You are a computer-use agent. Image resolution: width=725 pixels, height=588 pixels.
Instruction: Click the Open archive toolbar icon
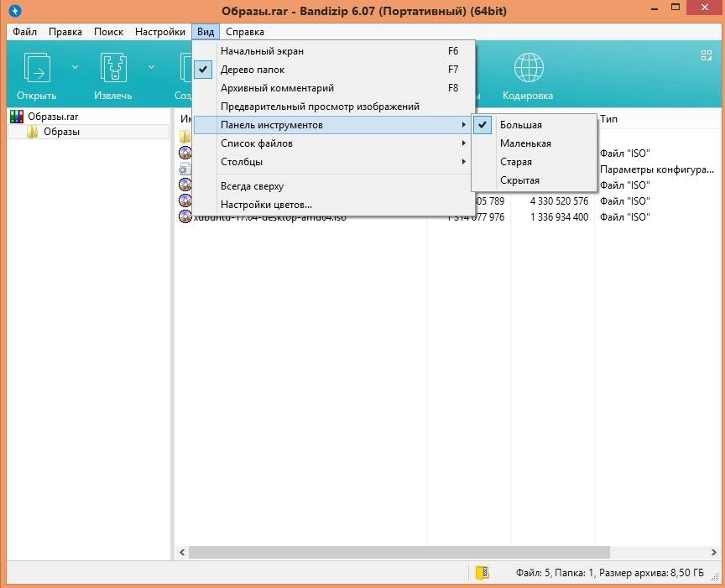[x=37, y=68]
